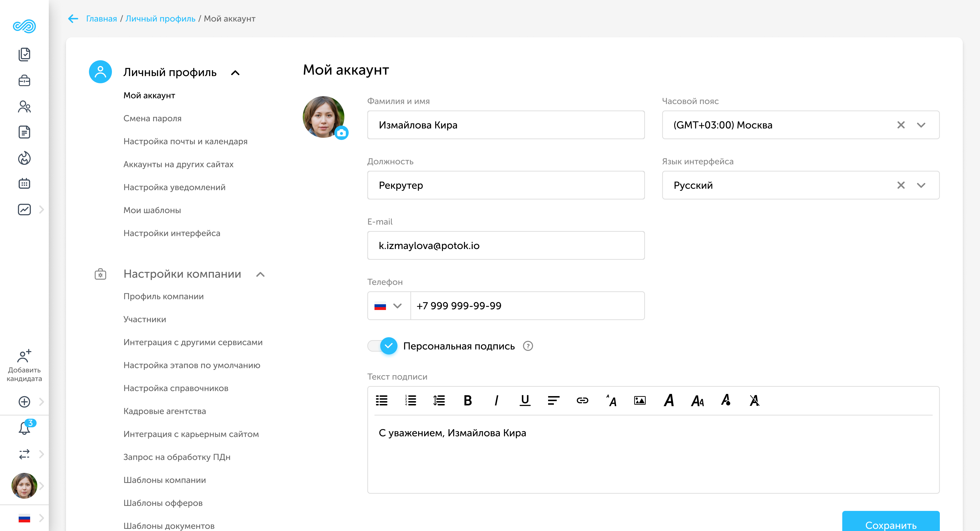Insert bulleted list in signature editor
The width and height of the screenshot is (980, 531).
coord(382,400)
